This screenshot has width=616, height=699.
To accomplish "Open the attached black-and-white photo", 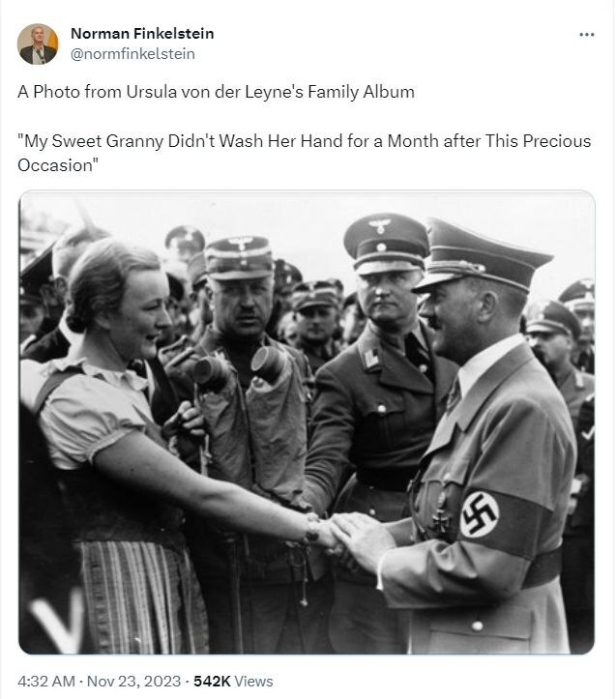I will click(x=307, y=422).
